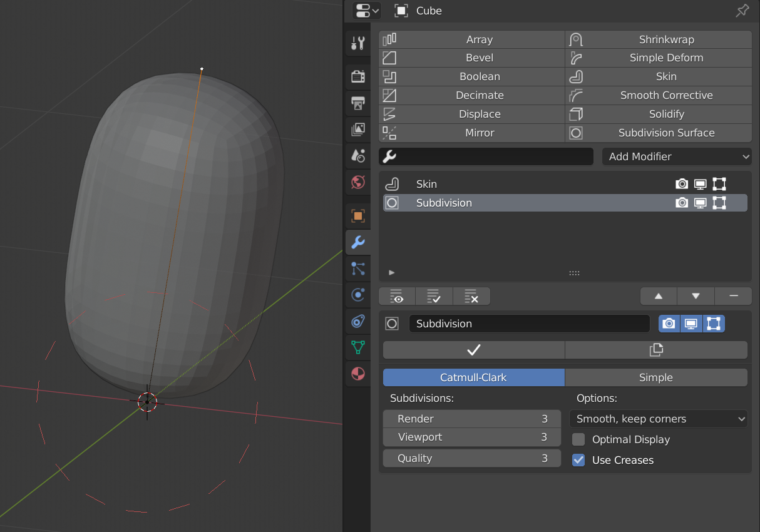Screen dimensions: 760x532
Task: Apply the Subdivision modifier with the checkmark button
Action: click(473, 350)
